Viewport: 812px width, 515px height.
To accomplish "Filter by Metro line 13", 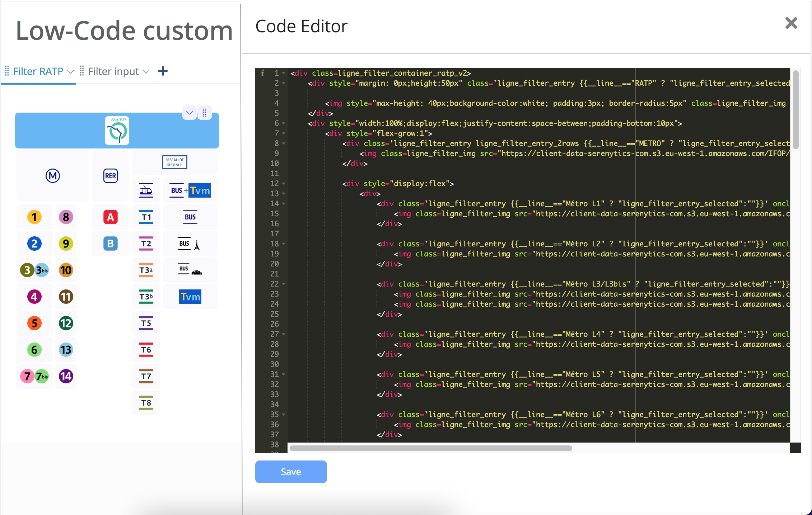I will coord(66,350).
